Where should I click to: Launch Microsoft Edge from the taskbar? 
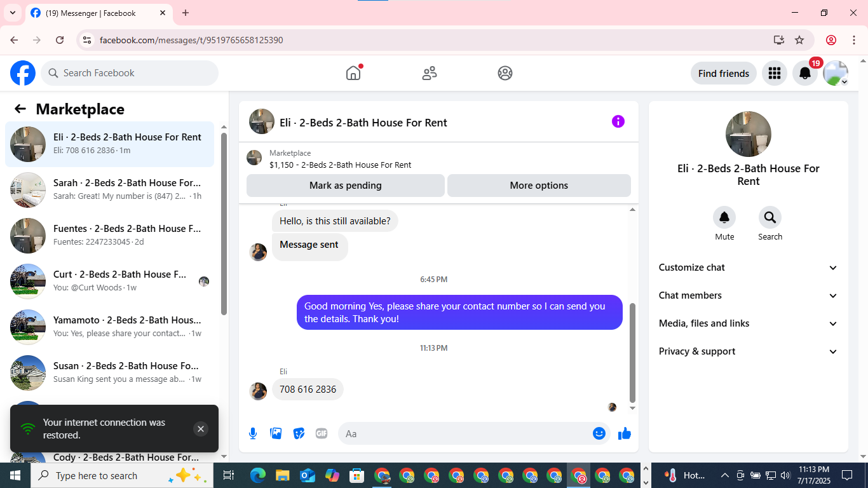coord(257,475)
